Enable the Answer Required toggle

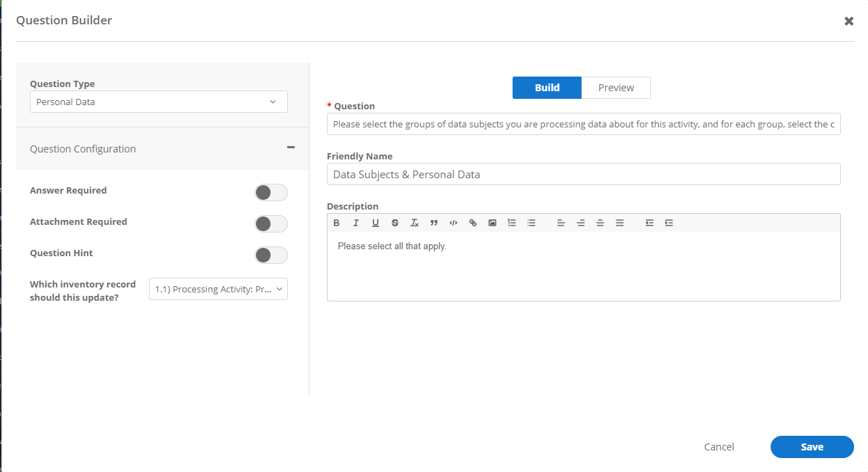pos(271,192)
